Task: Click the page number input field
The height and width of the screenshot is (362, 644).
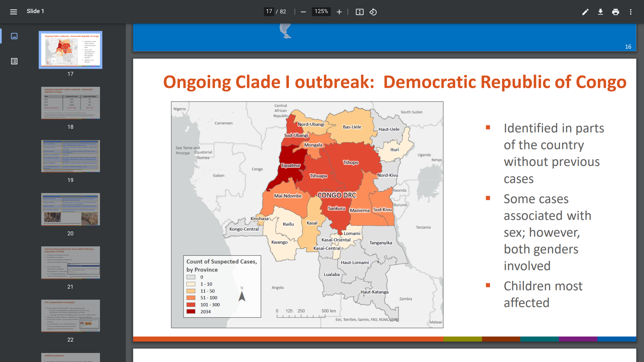Action: coord(269,11)
